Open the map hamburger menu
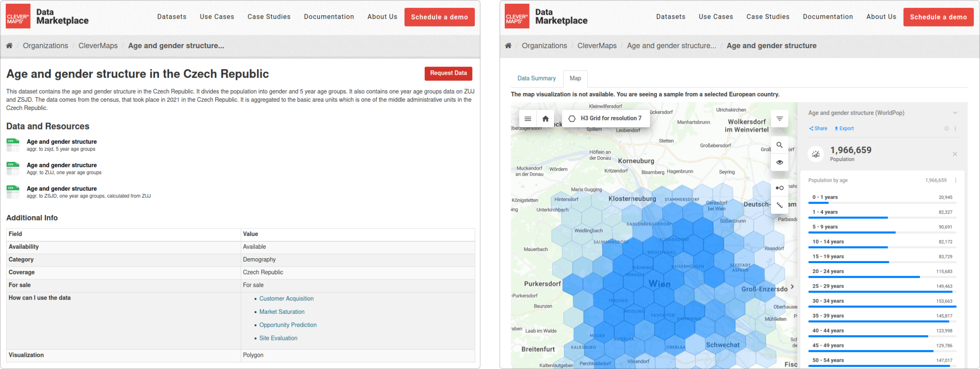 tap(528, 119)
